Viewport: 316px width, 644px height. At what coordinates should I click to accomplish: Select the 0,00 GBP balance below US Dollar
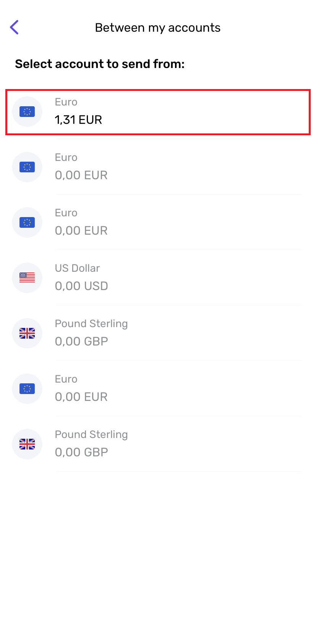pos(81,341)
